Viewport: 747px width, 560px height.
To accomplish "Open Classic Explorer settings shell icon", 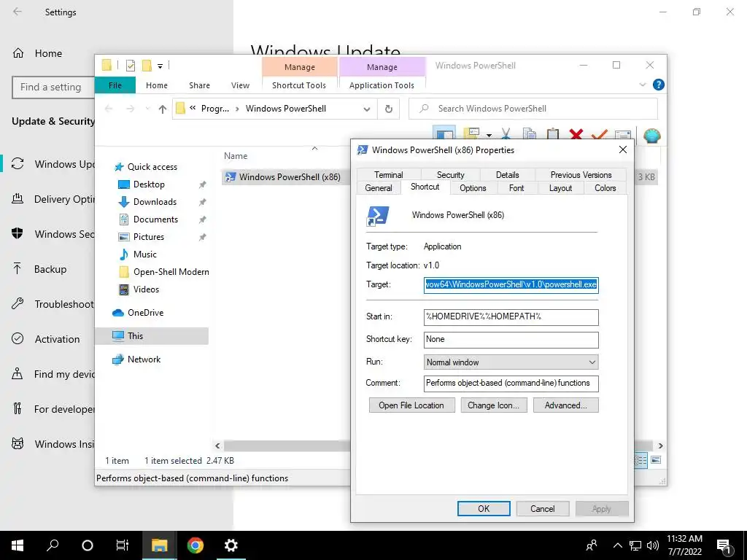I will [x=651, y=136].
